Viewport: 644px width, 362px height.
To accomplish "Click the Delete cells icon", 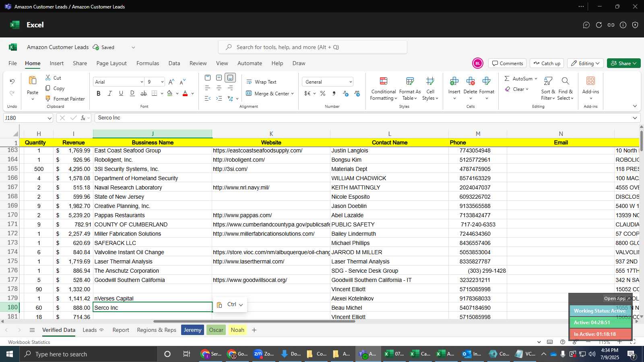I will pyautogui.click(x=470, y=81).
